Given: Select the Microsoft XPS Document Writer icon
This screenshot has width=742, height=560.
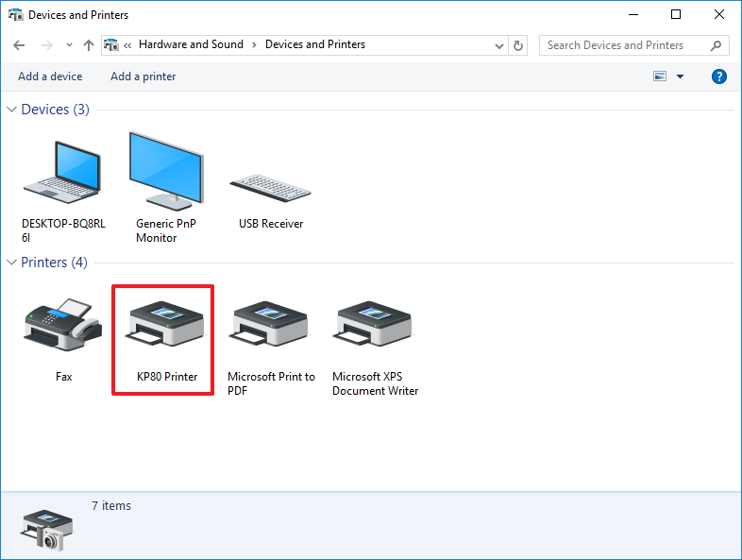Looking at the screenshot, I should pos(374,323).
